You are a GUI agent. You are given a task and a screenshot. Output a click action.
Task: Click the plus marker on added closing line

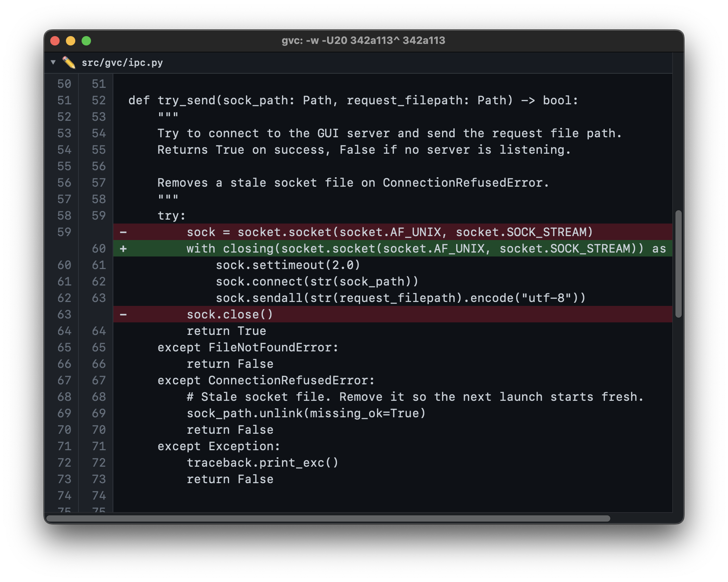pyautogui.click(x=124, y=248)
